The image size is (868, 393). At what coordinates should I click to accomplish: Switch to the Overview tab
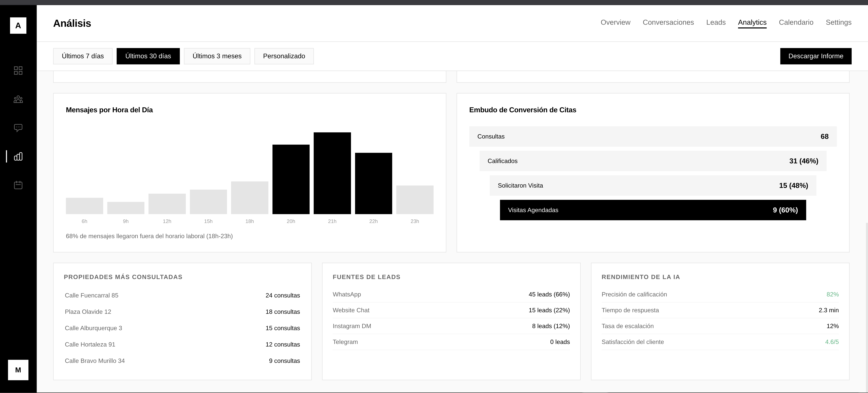point(615,22)
